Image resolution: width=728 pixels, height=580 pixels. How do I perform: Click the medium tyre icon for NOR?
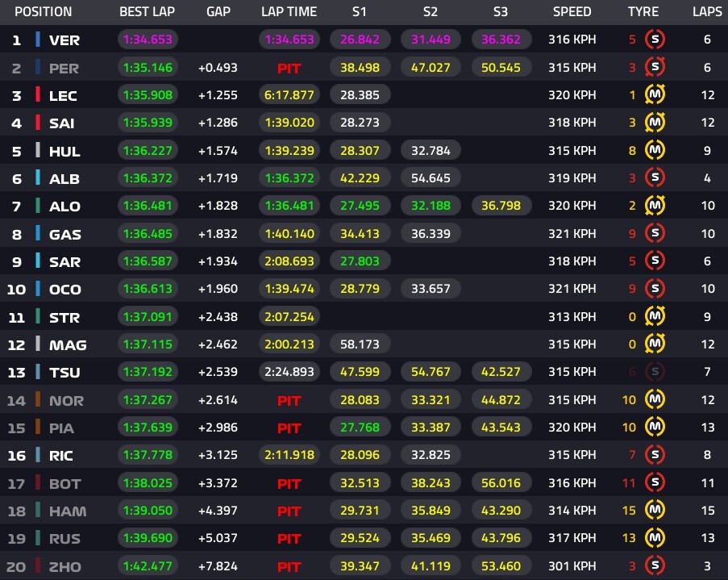click(655, 400)
